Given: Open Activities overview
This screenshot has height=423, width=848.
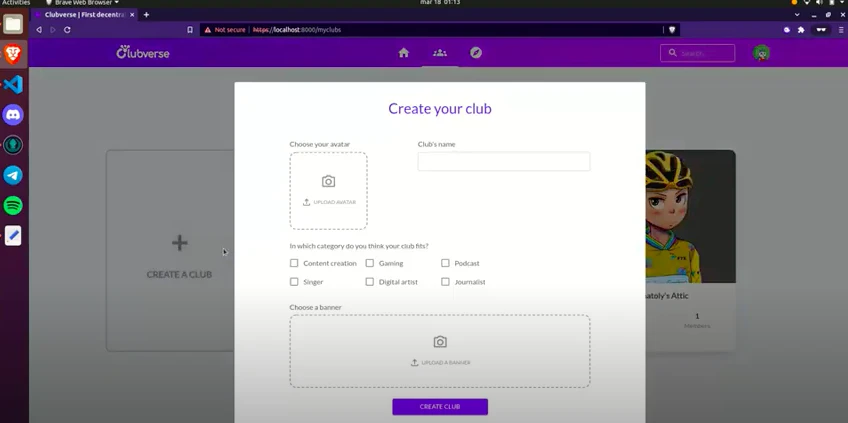Looking at the screenshot, I should pyautogui.click(x=16, y=3).
